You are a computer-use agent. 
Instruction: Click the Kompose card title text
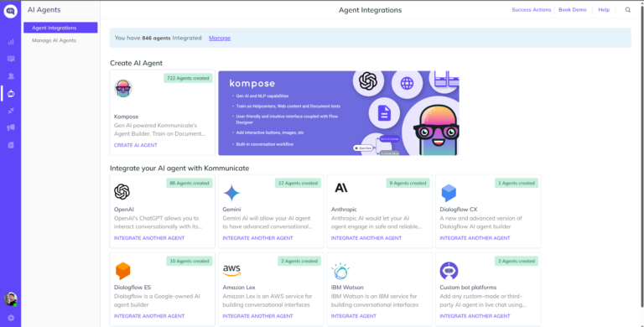point(126,117)
